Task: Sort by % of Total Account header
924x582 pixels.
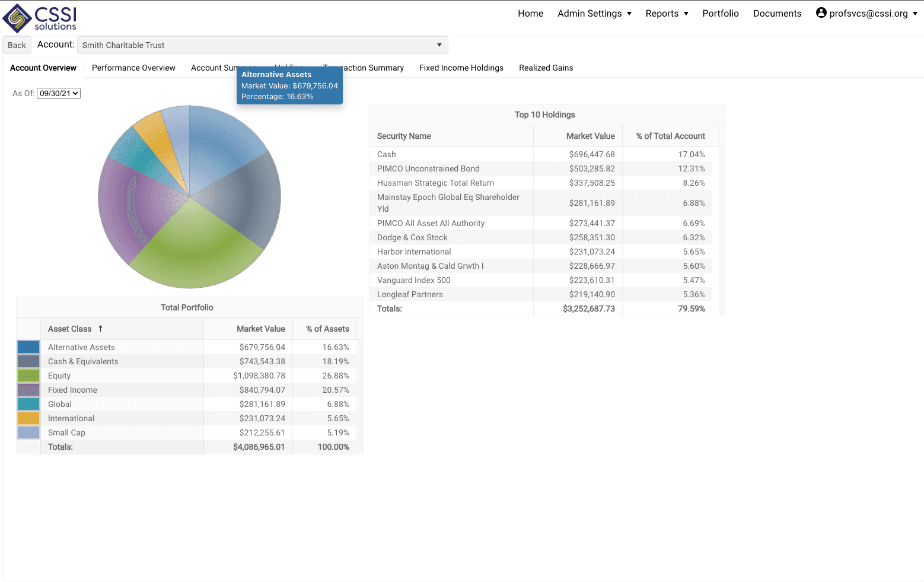Action: (670, 136)
